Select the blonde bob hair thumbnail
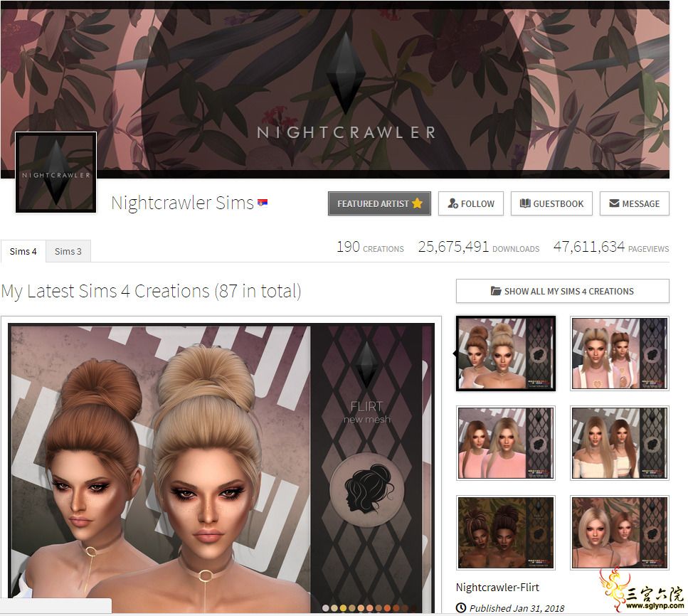This screenshot has width=688, height=616. tap(620, 533)
